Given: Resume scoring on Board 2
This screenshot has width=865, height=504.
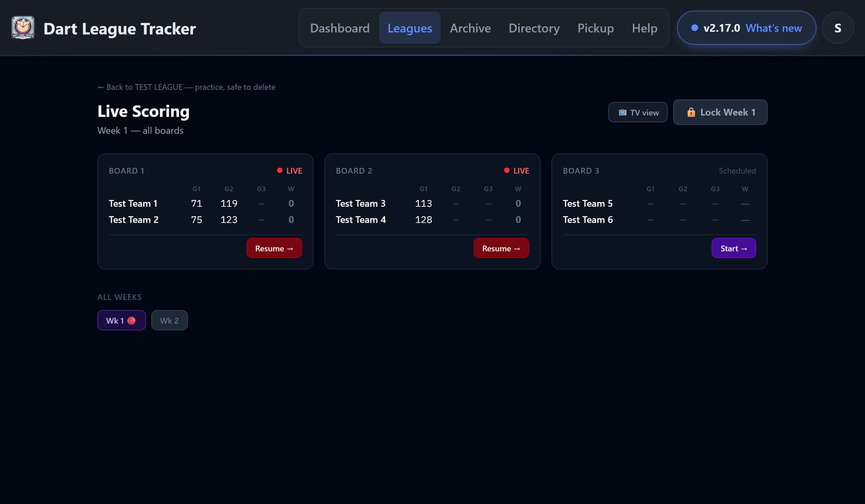Looking at the screenshot, I should point(501,248).
